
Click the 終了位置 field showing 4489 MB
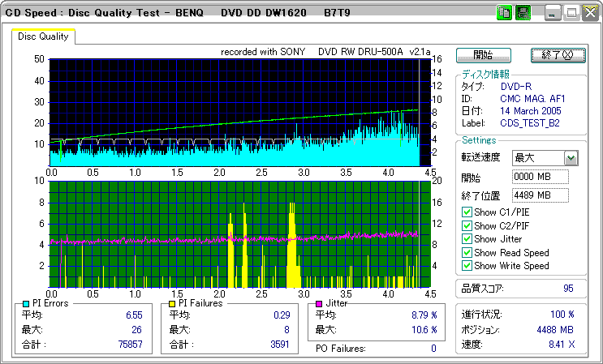(x=540, y=195)
